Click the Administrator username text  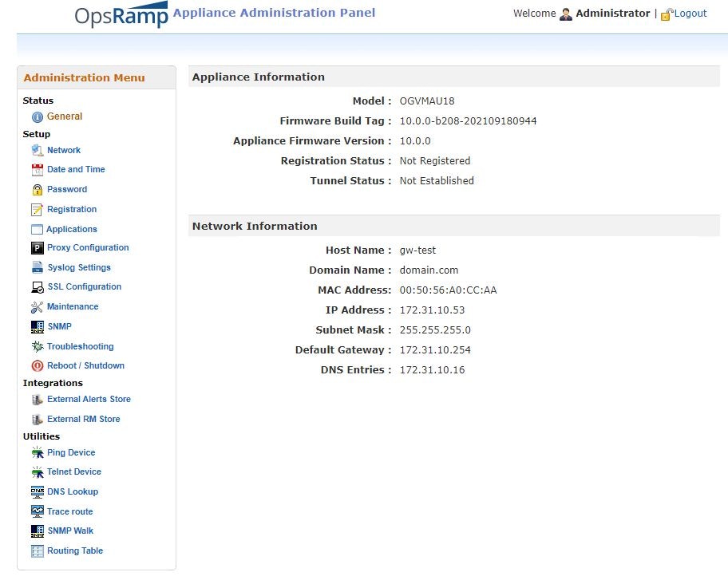613,14
